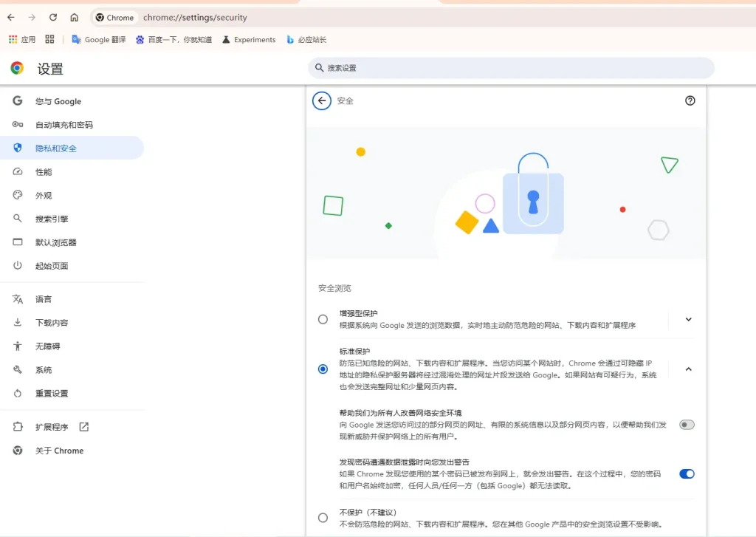Select 您与 Google in sidebar
756x537 pixels.
[x=72, y=101]
